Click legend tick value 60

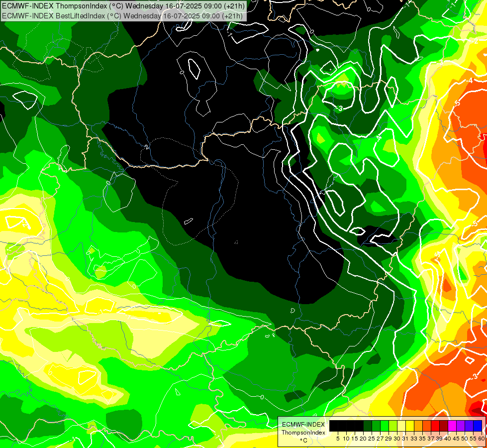coord(482,439)
